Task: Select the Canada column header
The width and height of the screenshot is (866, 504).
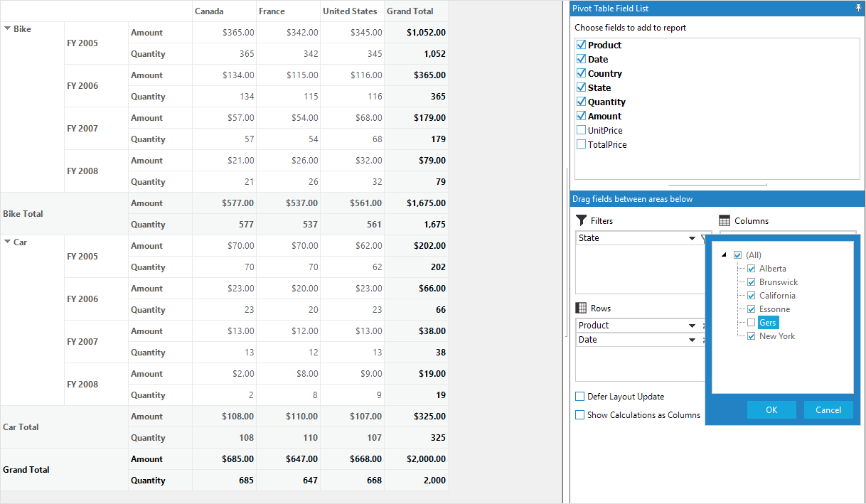Action: click(224, 11)
